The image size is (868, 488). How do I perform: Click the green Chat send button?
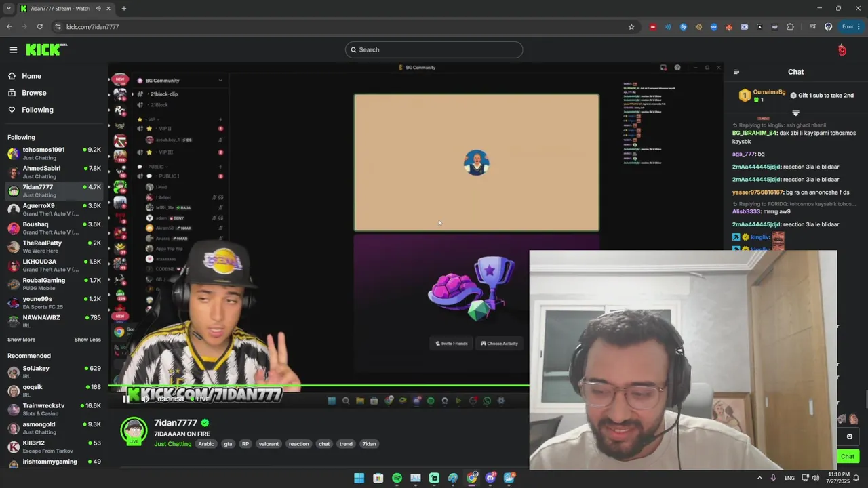pos(848,456)
